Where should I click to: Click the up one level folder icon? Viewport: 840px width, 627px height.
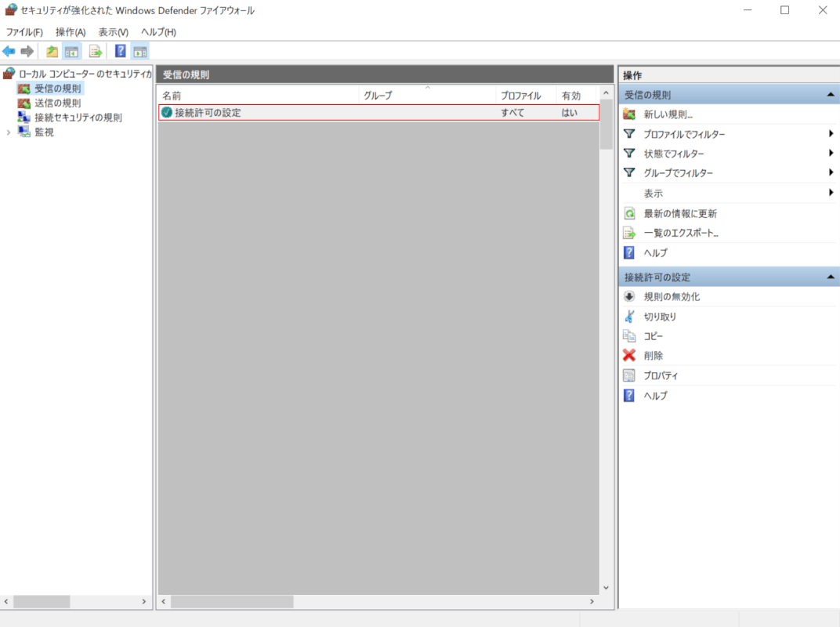point(52,52)
